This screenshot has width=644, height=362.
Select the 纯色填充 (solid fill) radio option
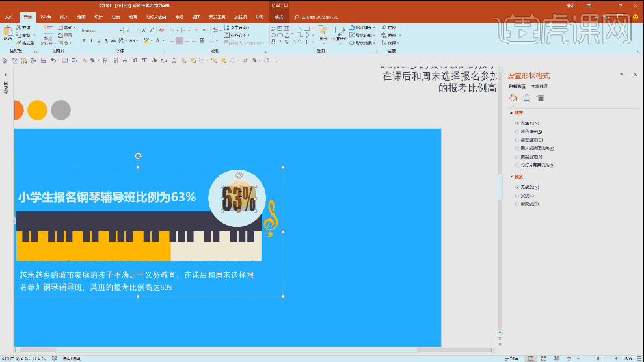tap(517, 131)
